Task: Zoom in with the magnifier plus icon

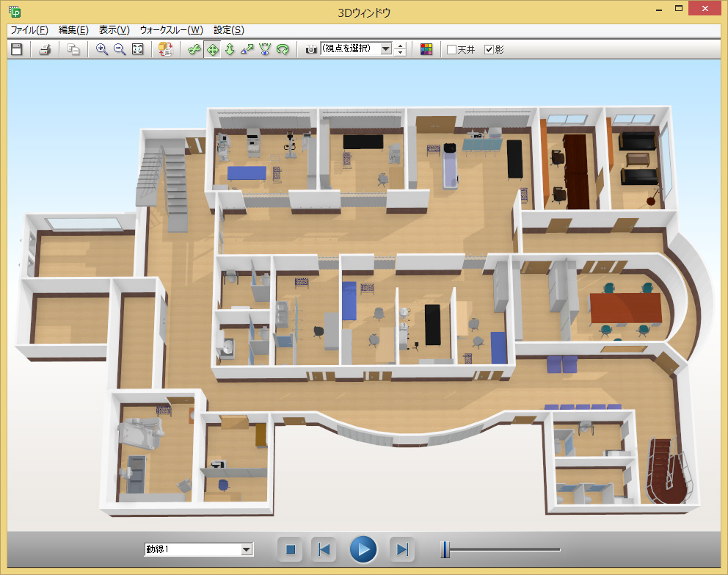Action: (102, 49)
